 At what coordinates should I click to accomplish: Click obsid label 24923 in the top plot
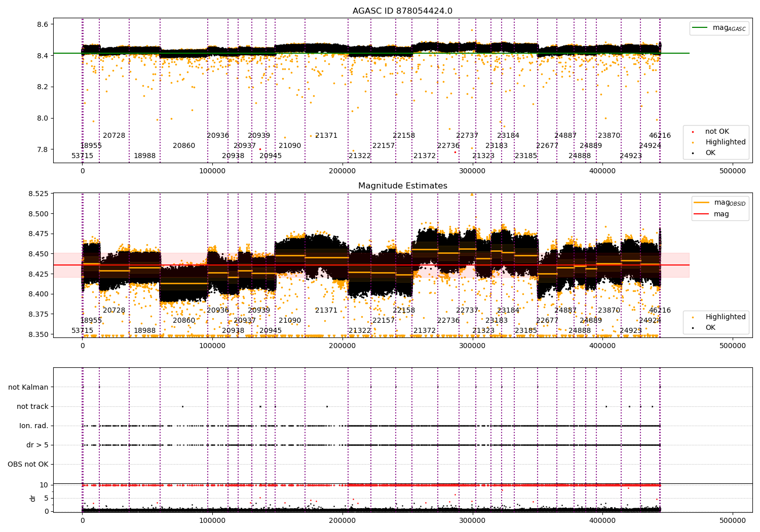click(x=631, y=156)
